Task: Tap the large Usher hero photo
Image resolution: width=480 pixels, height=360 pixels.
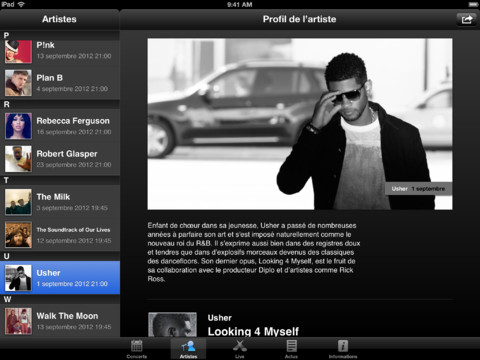Action: pos(300,124)
